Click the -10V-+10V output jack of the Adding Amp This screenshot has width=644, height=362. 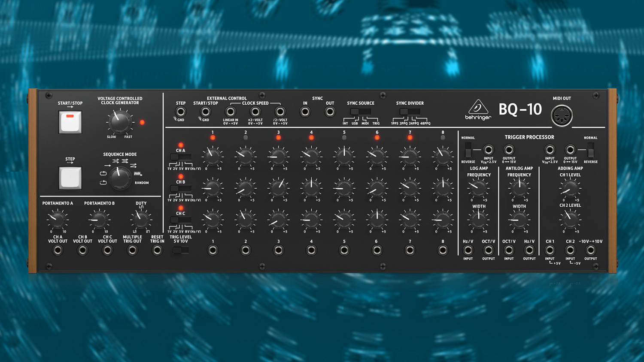590,249
